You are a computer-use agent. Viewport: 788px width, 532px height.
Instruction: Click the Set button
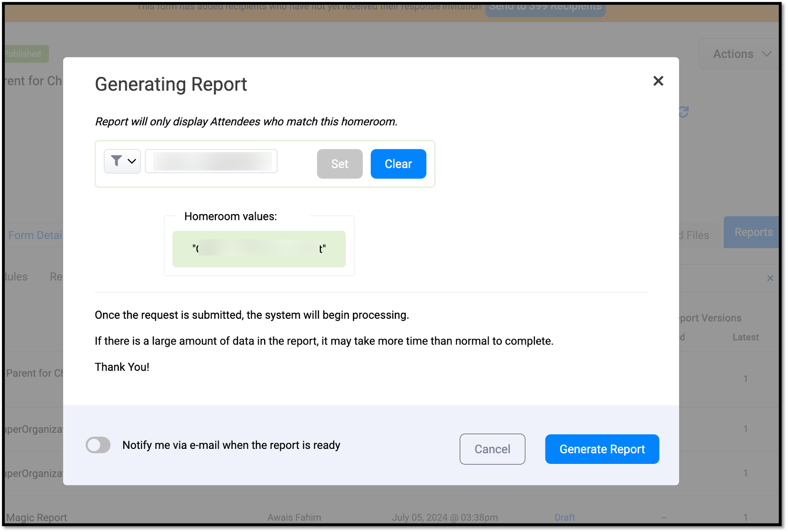click(x=339, y=163)
